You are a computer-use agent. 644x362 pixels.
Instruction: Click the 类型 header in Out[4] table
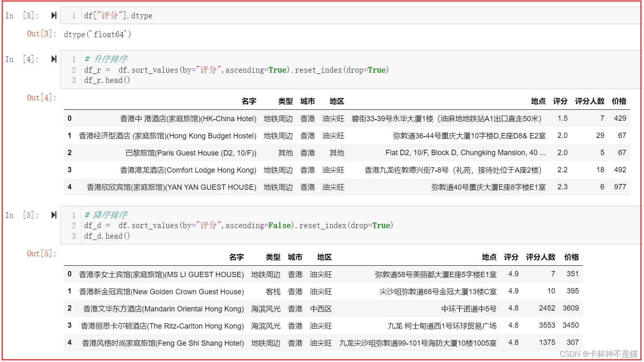tap(285, 101)
